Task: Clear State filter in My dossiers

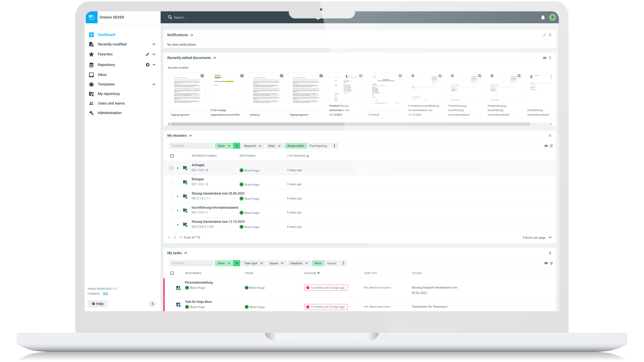Action: [237, 146]
